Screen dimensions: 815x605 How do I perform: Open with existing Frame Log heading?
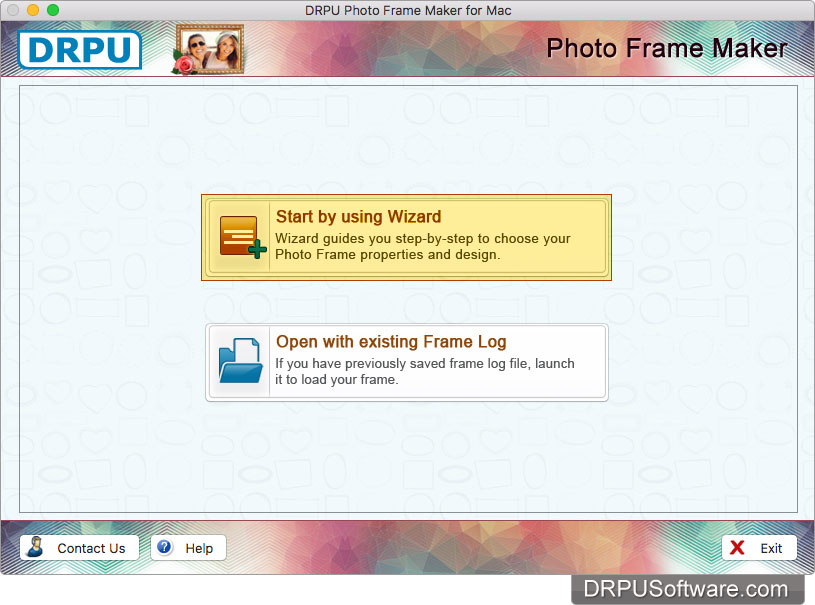391,341
